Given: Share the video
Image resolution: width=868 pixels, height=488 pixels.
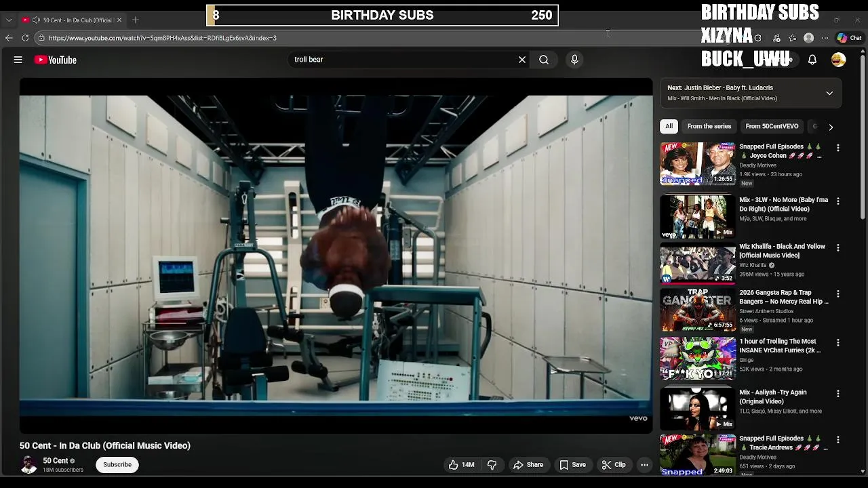Looking at the screenshot, I should pos(528,464).
